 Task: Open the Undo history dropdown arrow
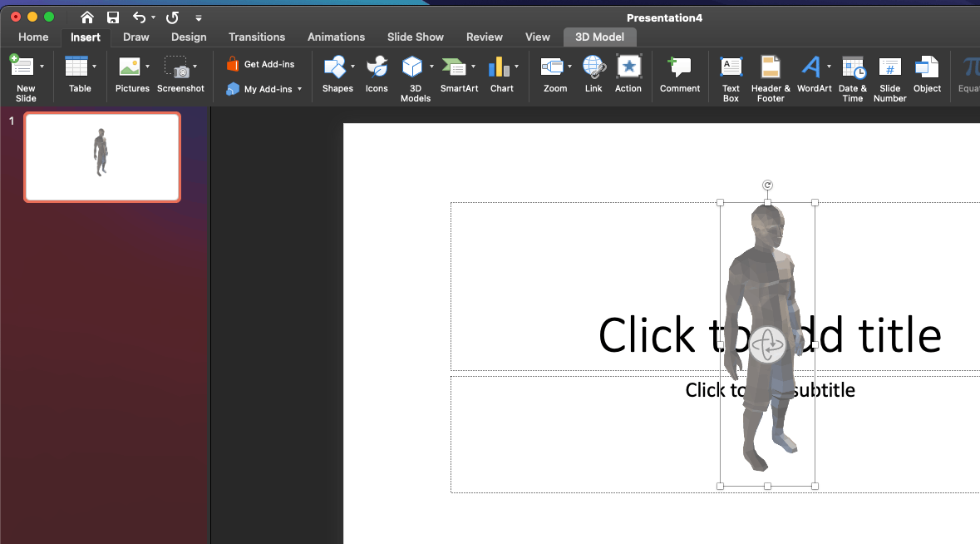click(x=153, y=17)
